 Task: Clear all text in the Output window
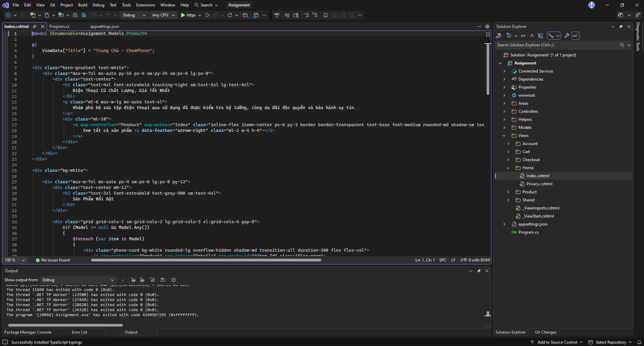coord(152,280)
